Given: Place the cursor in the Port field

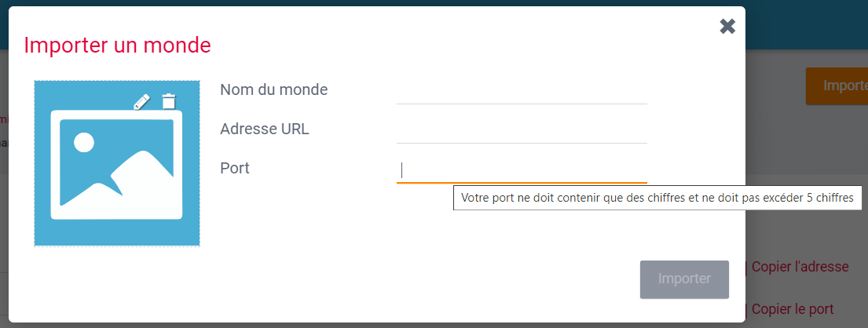Looking at the screenshot, I should click(522, 170).
